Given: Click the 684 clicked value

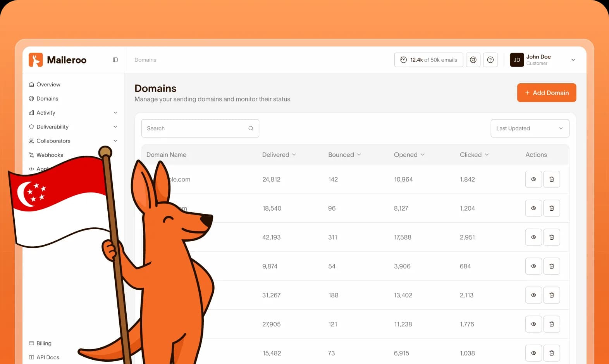Looking at the screenshot, I should (x=465, y=266).
